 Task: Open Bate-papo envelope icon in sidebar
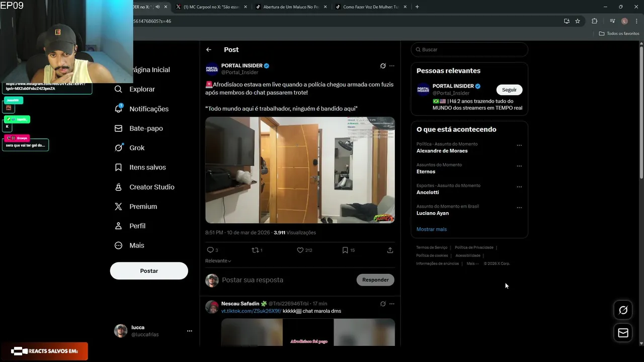pos(118,128)
